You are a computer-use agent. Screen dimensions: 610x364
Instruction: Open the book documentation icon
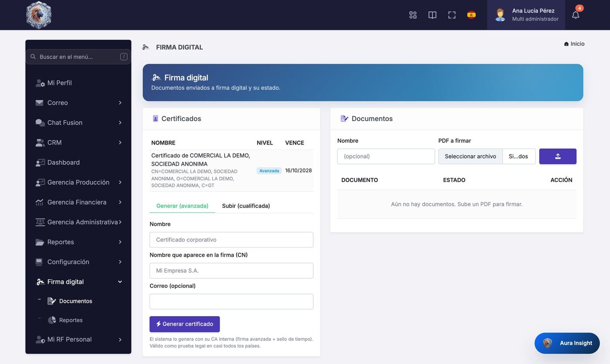pos(432,15)
